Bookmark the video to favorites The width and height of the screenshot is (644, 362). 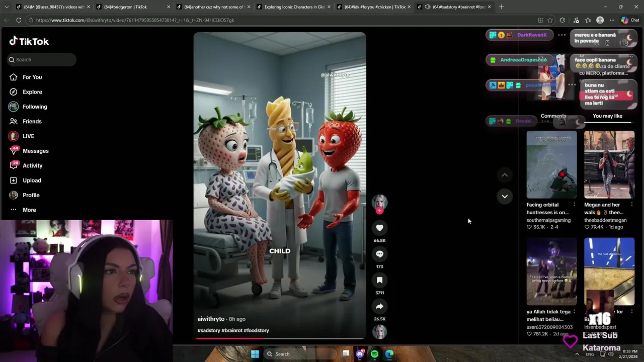pyautogui.click(x=379, y=280)
